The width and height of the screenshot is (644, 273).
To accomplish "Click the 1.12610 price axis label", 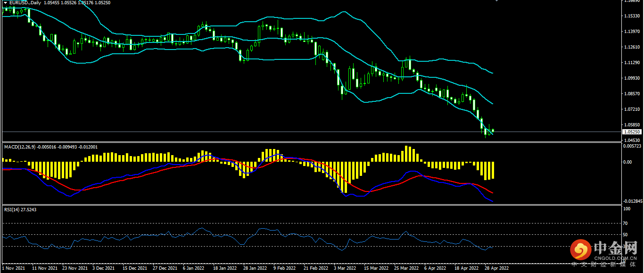I will click(631, 47).
